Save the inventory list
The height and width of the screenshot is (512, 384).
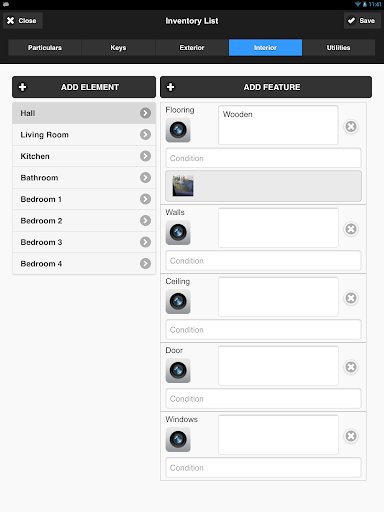[x=362, y=21]
